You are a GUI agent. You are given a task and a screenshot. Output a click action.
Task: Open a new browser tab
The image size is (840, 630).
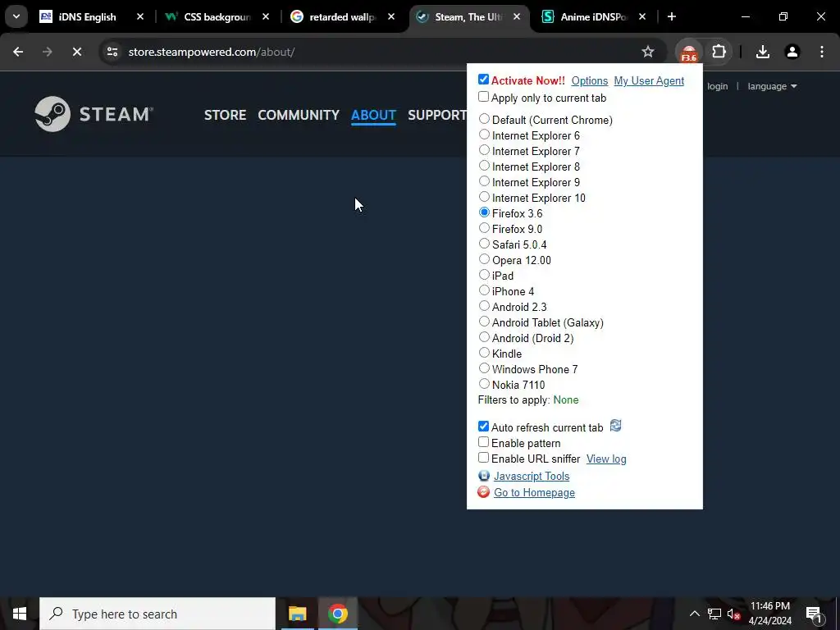pos(671,16)
